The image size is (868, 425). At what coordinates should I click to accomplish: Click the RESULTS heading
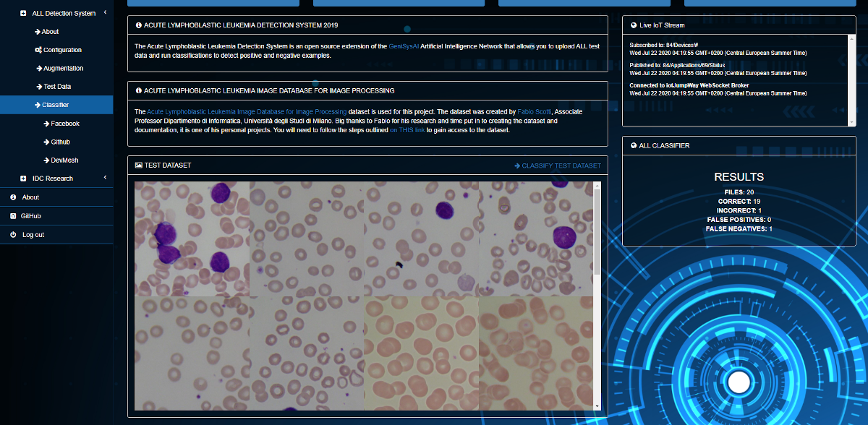[739, 177]
